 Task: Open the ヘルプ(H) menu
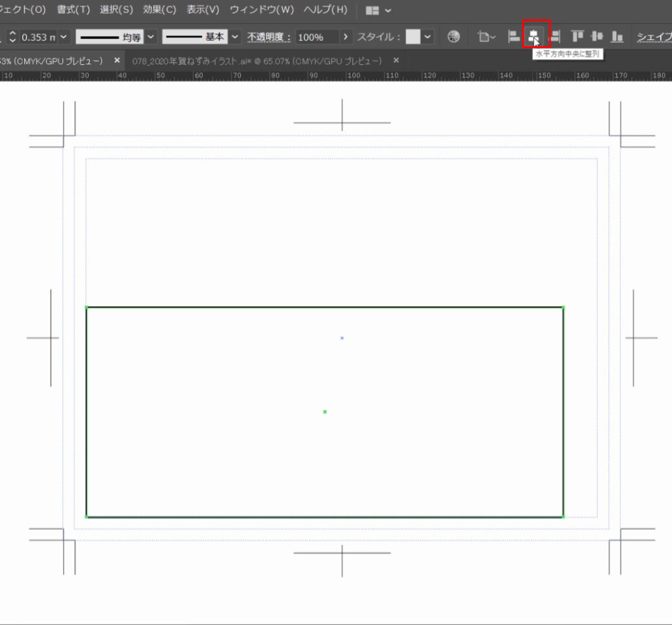(325, 10)
